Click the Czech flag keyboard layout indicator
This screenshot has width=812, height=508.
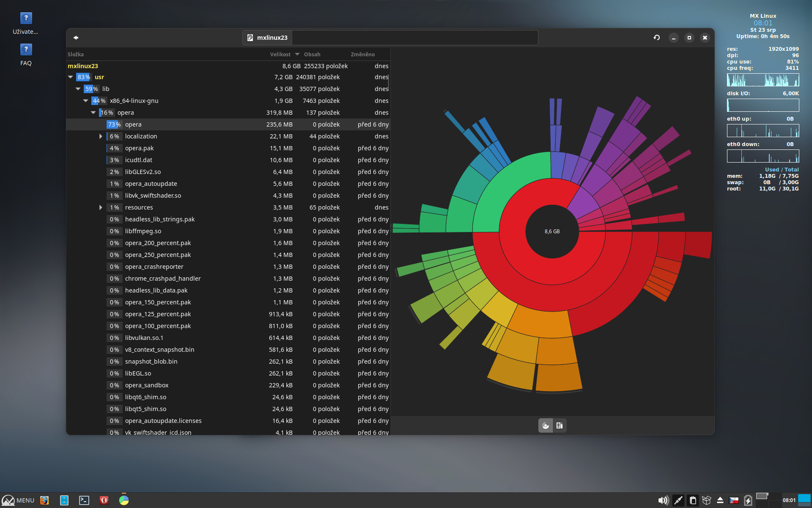[x=734, y=500]
